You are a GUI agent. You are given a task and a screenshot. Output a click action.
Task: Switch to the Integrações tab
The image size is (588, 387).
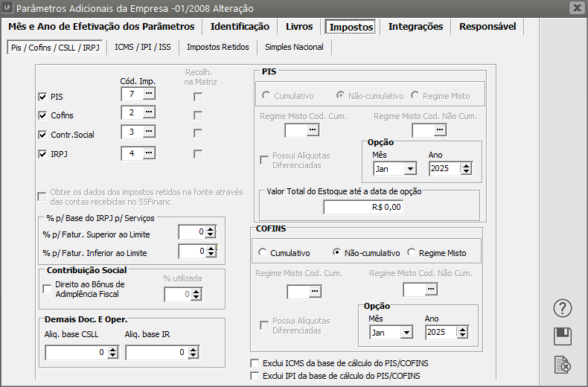tap(415, 27)
